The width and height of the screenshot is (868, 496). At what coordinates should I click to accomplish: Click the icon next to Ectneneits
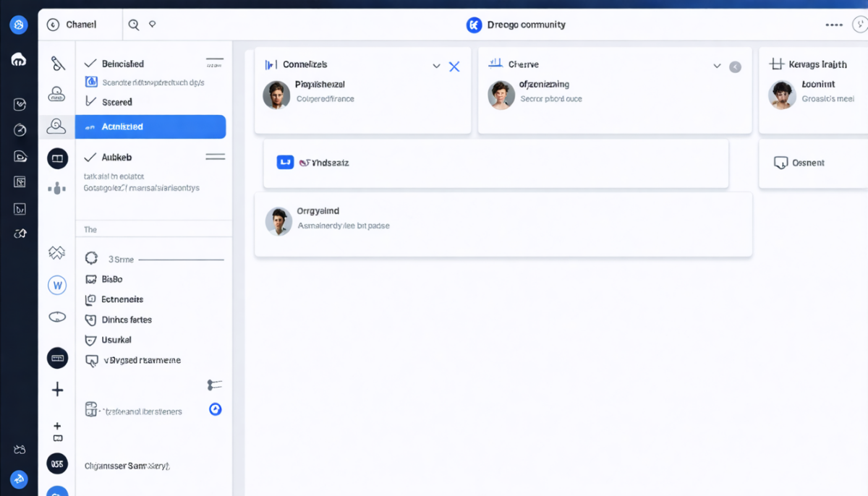(91, 299)
